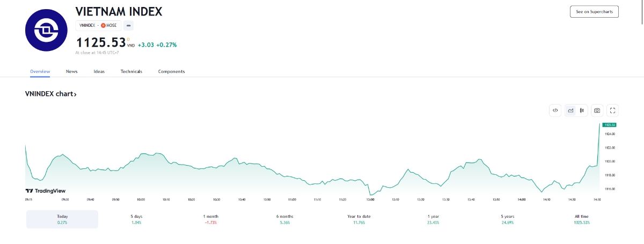This screenshot has height=244, width=644.
Task: Click the gray minus badge beside HOSE
Action: (x=129, y=25)
